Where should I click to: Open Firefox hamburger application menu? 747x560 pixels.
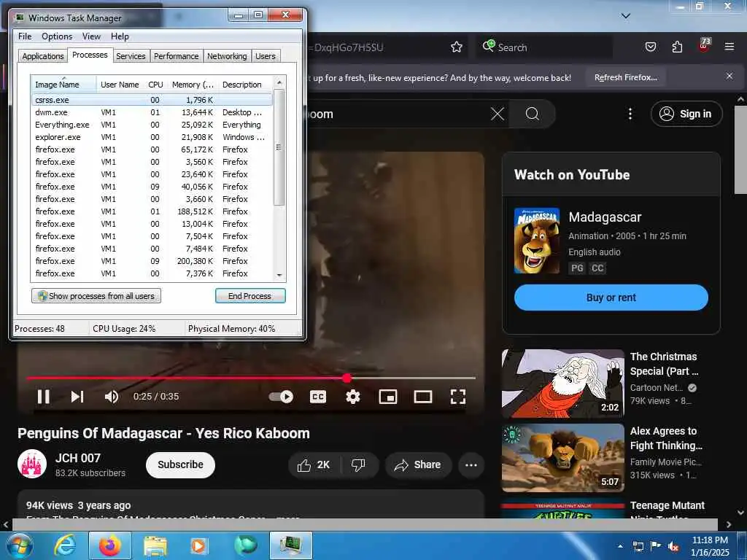coord(729,47)
